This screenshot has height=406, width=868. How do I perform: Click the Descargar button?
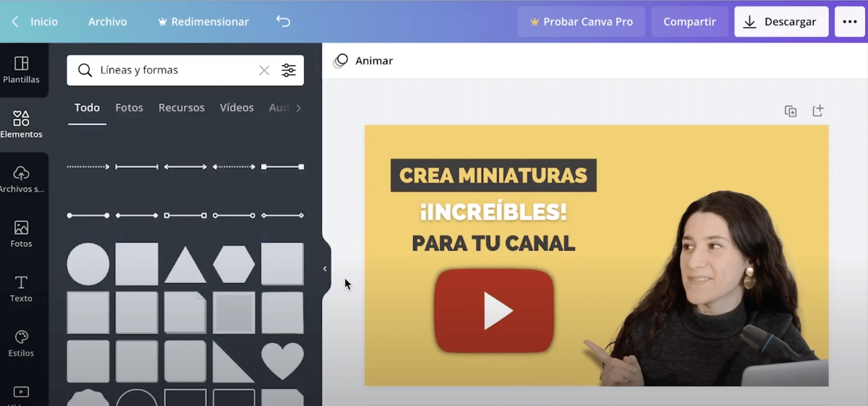pyautogui.click(x=781, y=22)
